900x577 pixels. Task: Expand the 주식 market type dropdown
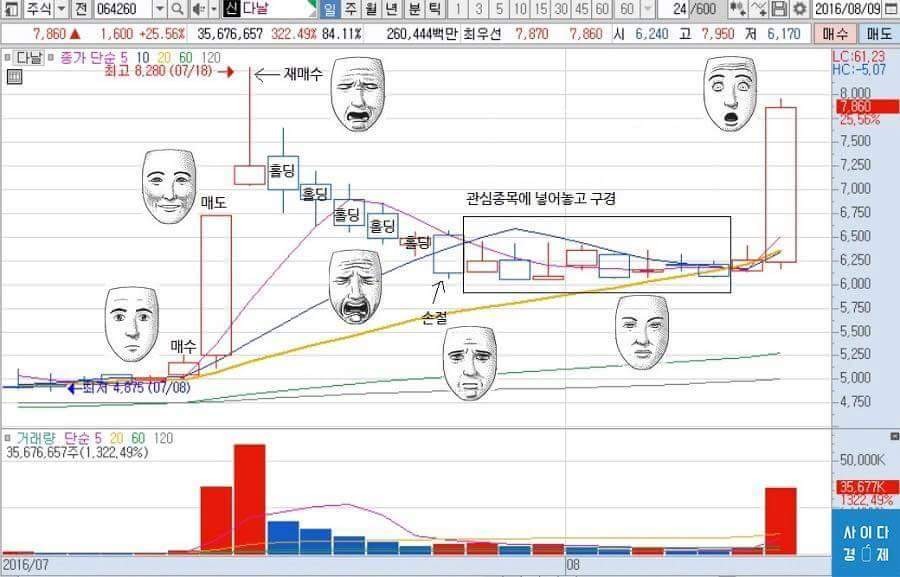click(x=61, y=9)
